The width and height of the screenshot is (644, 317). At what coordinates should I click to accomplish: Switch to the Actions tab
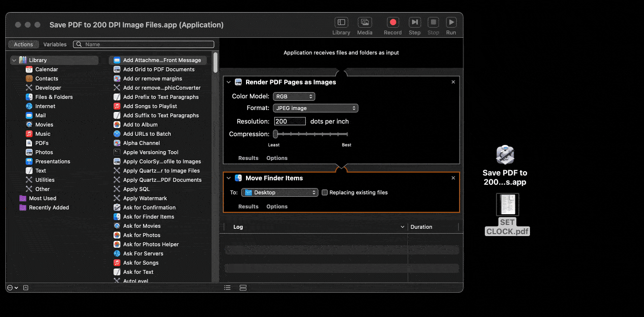tap(23, 44)
